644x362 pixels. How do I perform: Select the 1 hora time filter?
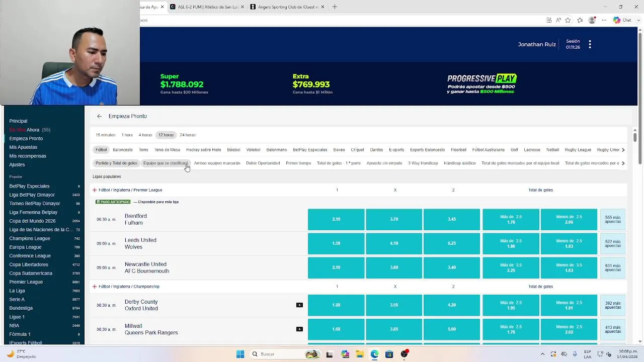coord(127,135)
